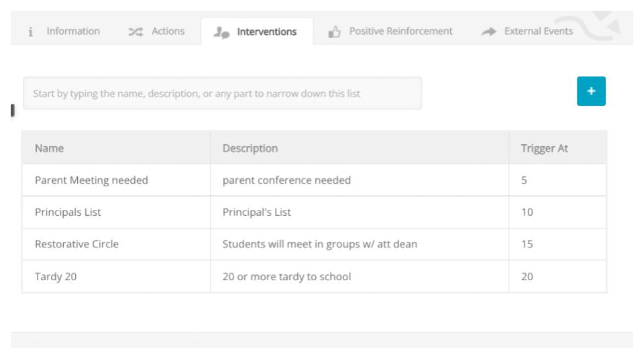
Task: Open the Information tab
Action: click(x=72, y=32)
